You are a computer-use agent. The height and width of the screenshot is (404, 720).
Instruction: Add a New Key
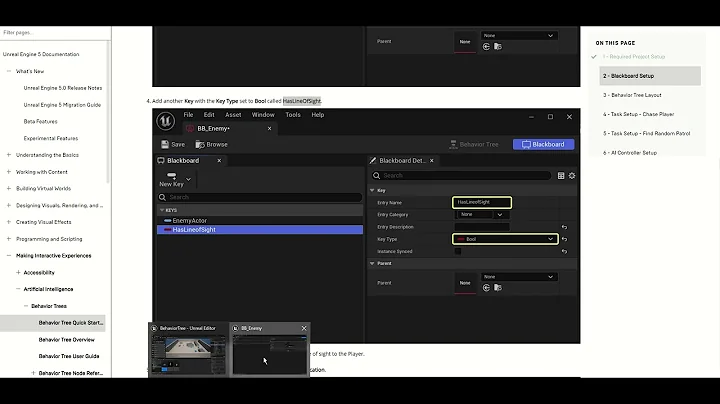pyautogui.click(x=171, y=180)
